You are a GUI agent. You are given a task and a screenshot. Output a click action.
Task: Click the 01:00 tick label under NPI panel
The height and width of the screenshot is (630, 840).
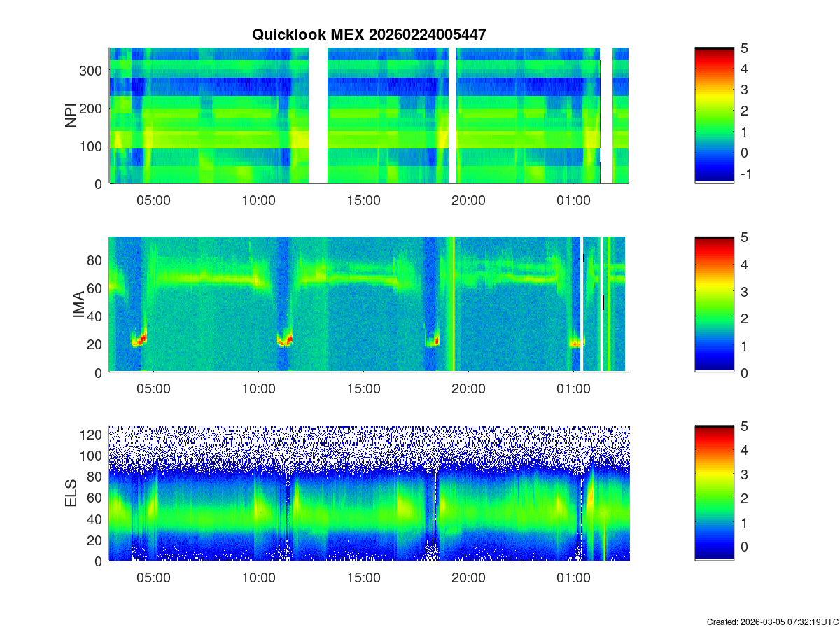(573, 200)
